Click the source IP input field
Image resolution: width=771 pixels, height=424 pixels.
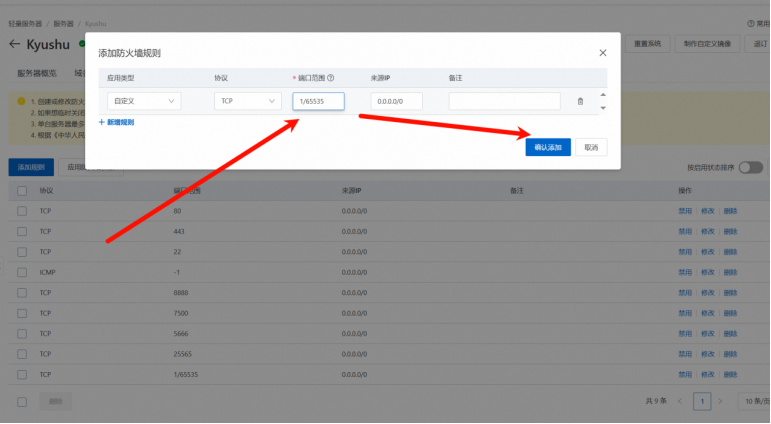pyautogui.click(x=396, y=101)
